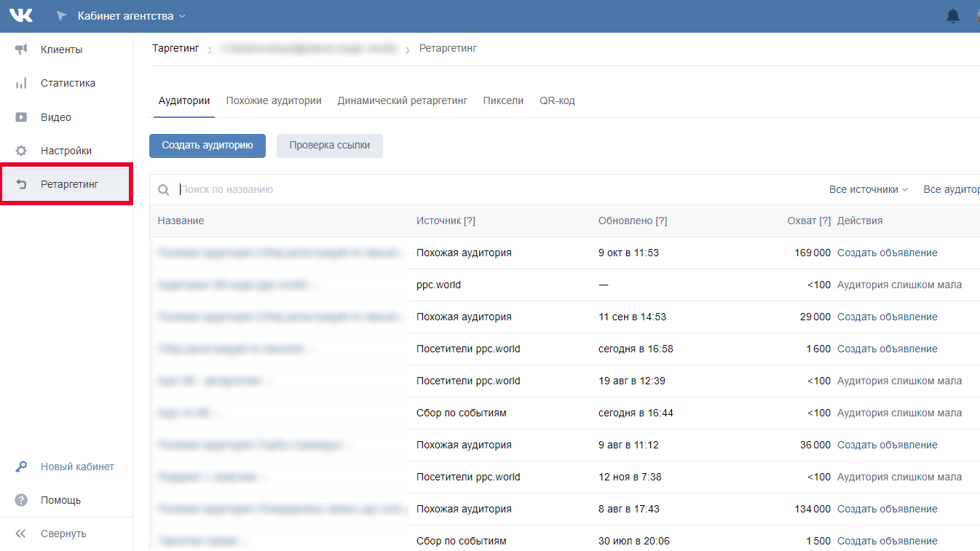Click the Таргетинг breadcrumb link
This screenshot has width=980, height=551.
click(175, 48)
